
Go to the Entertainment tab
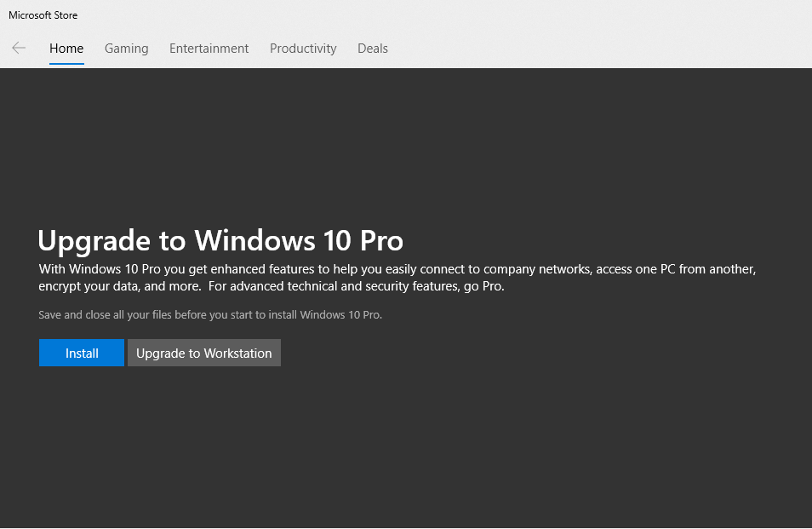tap(209, 49)
